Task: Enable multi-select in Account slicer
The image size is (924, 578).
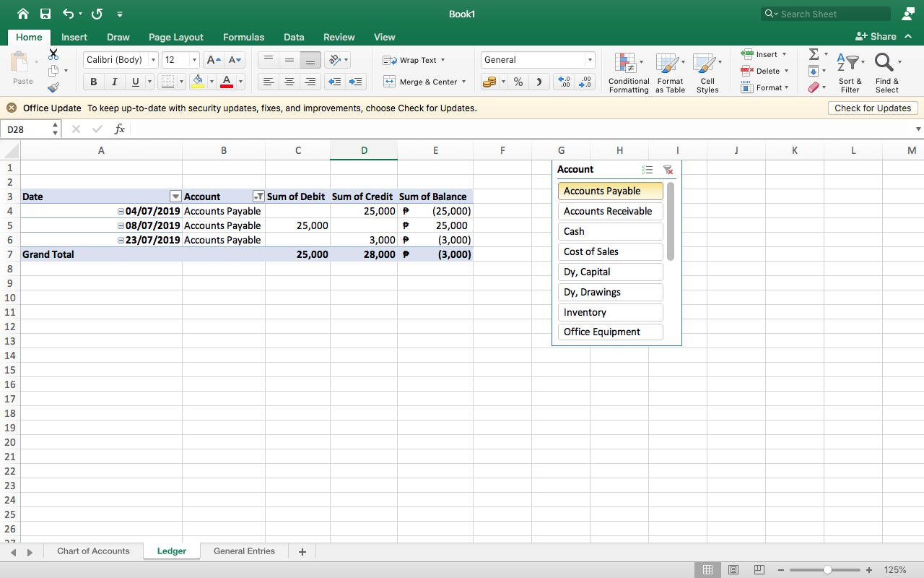Action: pos(647,170)
